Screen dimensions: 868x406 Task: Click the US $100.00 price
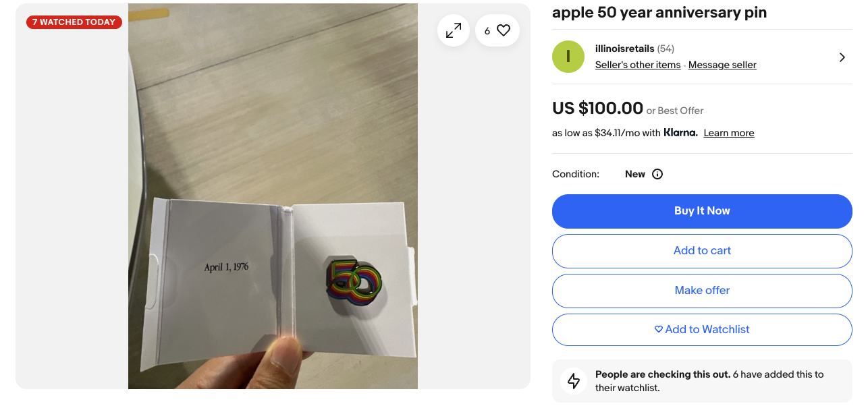(x=597, y=108)
